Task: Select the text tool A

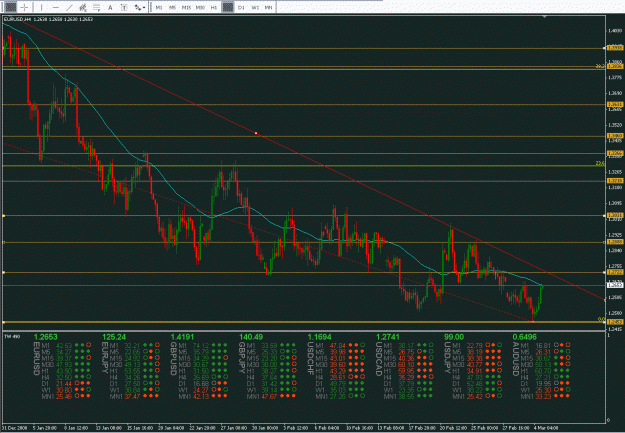Action: point(110,7)
